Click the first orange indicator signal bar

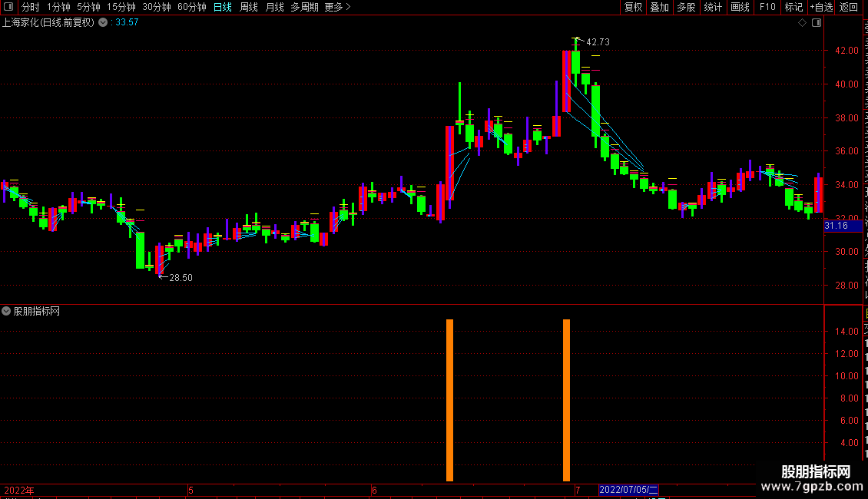pos(449,400)
